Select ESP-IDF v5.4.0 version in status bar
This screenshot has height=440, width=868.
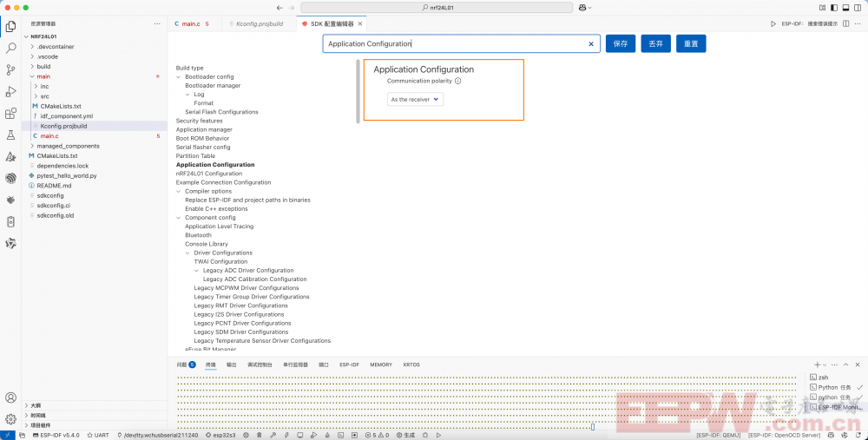tap(56, 436)
